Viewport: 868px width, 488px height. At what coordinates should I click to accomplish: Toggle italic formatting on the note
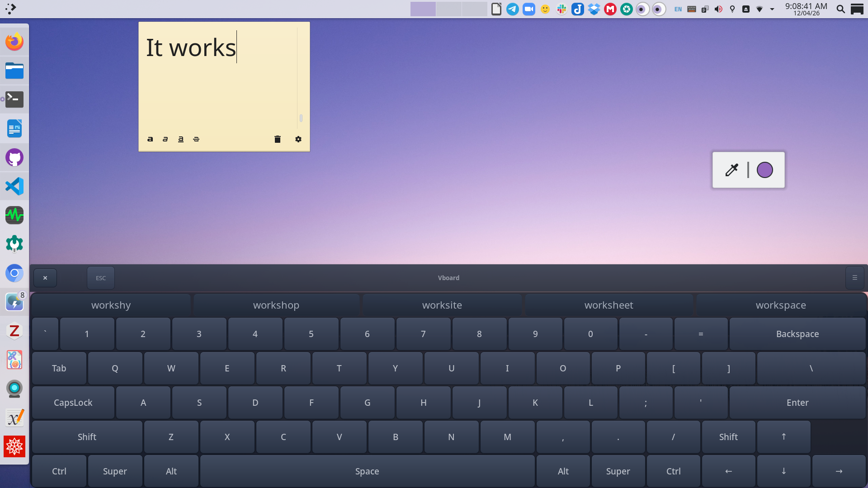click(x=165, y=139)
